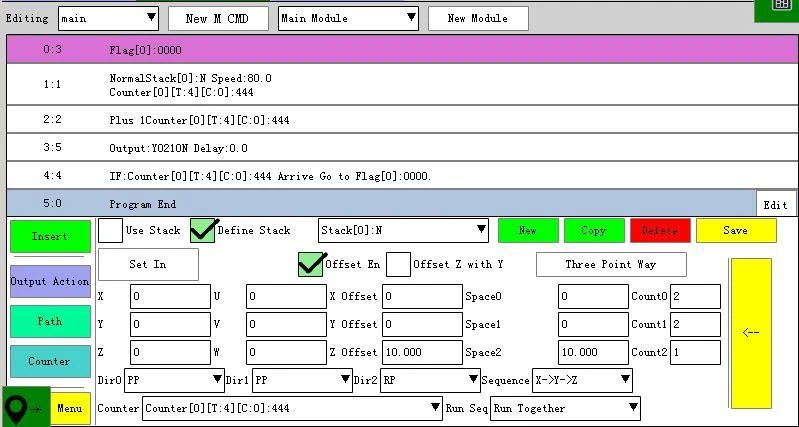Screen dimensions: 799x427
Task: Toggle the Offset En checkbox
Action: tap(310, 264)
